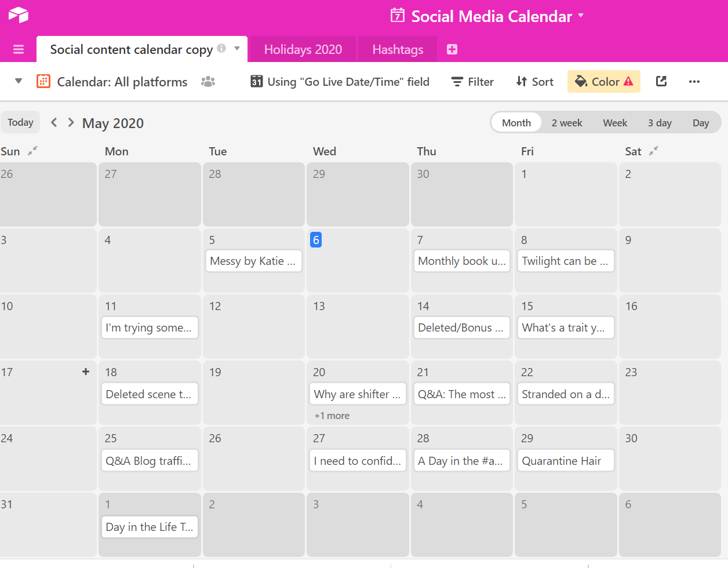
Task: Open the Social Media Calendar title dropdown
Action: [581, 16]
